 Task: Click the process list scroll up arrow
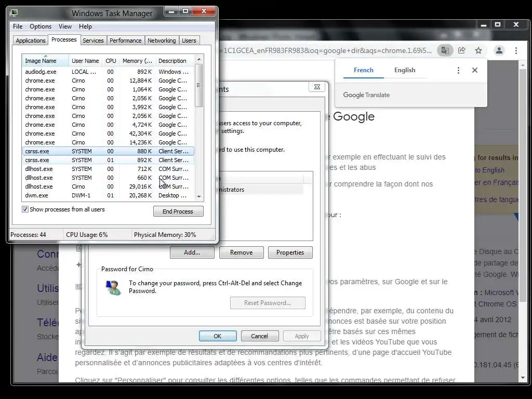click(x=199, y=59)
